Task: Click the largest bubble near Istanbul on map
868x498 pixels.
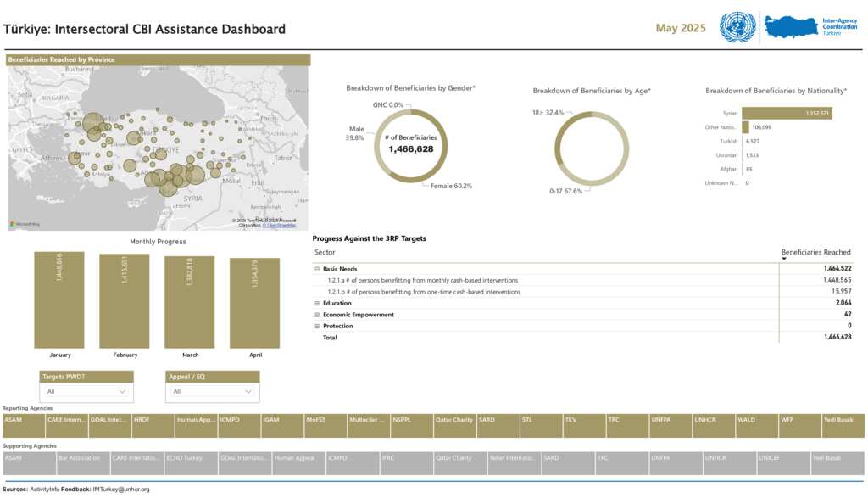Action: 93,124
